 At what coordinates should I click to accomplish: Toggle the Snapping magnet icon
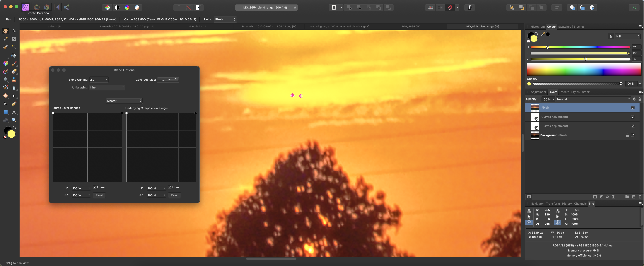click(x=450, y=8)
